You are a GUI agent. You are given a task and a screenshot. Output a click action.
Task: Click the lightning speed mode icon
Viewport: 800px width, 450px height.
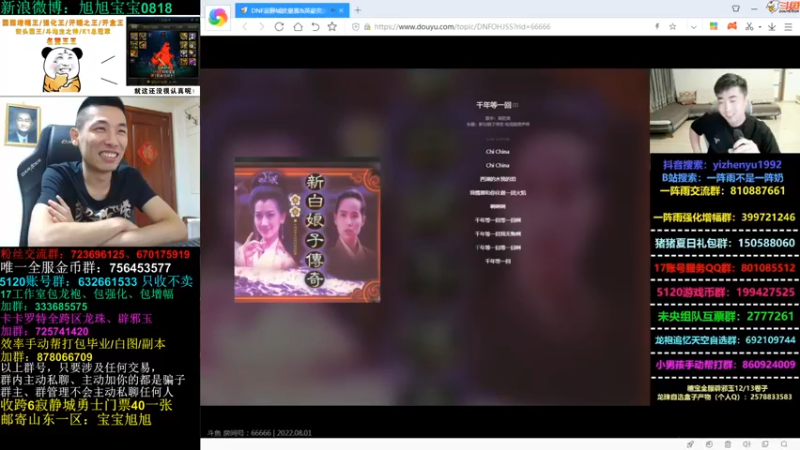point(657,27)
